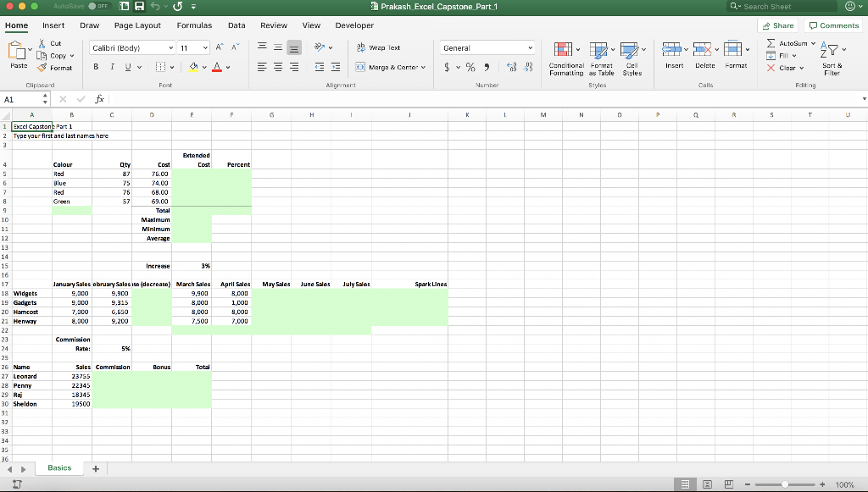The height and width of the screenshot is (492, 868).
Task: Open the Comments pane
Action: point(834,25)
